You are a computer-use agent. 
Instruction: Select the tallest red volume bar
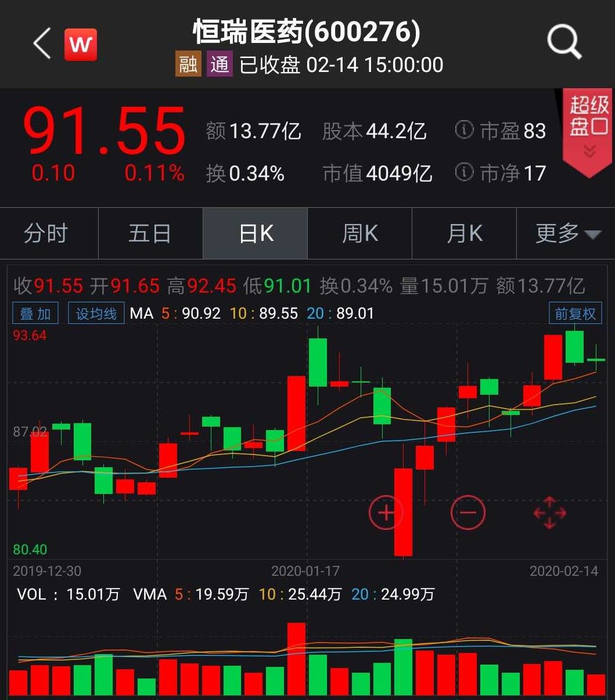296,659
